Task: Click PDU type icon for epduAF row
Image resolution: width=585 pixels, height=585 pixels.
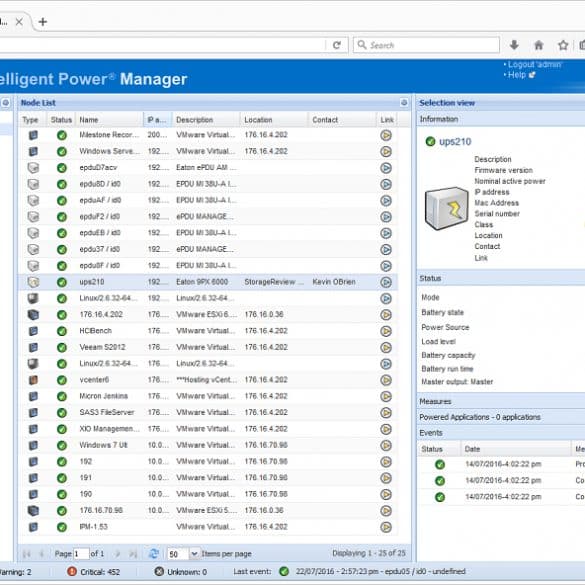Action: [33, 200]
